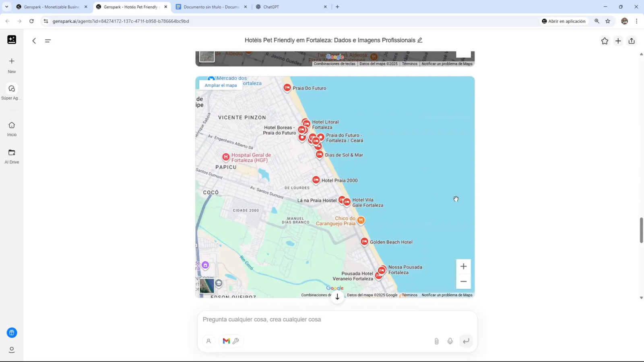Zoom in on the map
This screenshot has width=644, height=362.
(x=463, y=266)
